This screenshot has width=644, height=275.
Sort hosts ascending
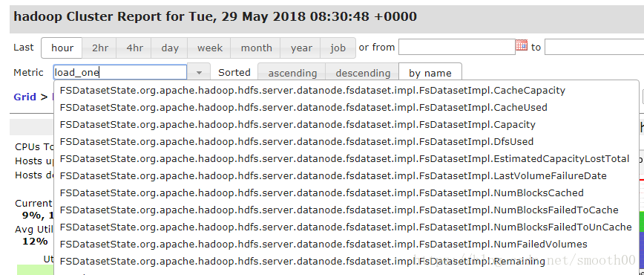coord(292,72)
